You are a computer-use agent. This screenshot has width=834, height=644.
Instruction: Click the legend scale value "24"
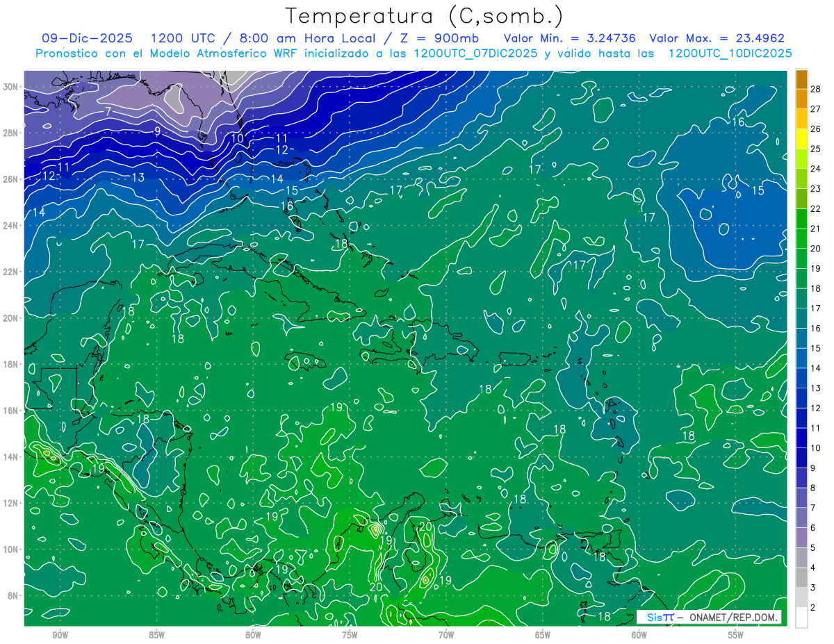pos(816,168)
